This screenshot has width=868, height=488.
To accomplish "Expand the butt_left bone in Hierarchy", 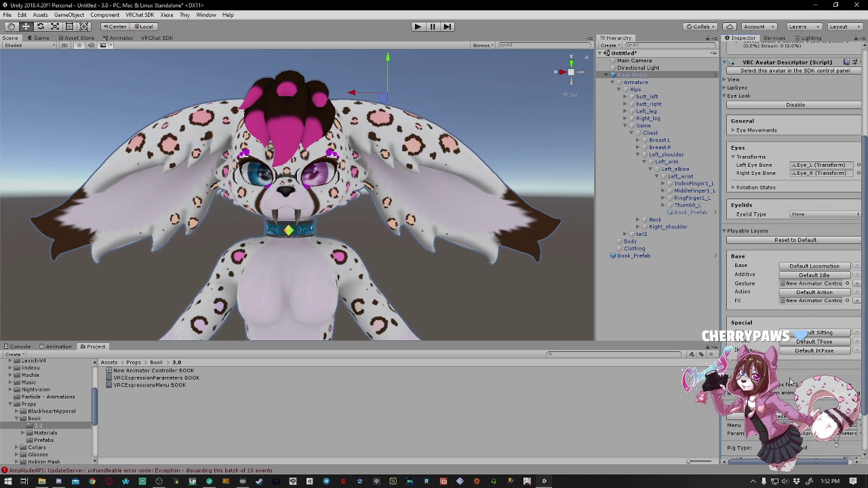I will [x=625, y=97].
